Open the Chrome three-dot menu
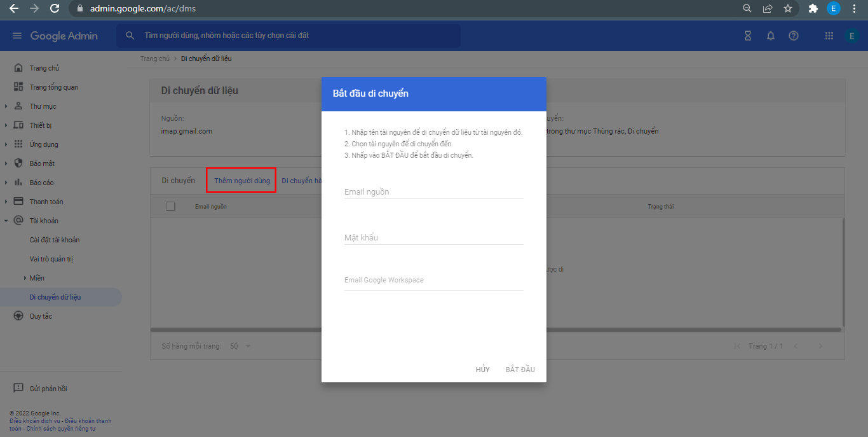The image size is (868, 437). 855,9
